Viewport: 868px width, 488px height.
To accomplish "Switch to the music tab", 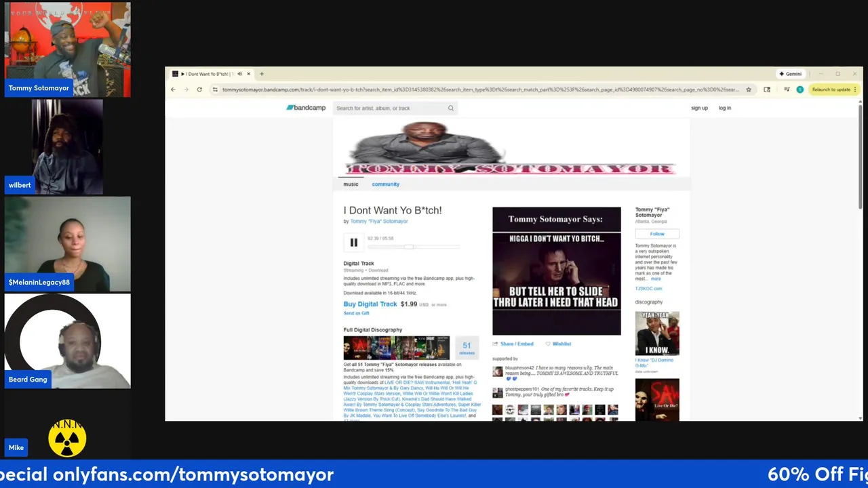I will click(x=351, y=184).
